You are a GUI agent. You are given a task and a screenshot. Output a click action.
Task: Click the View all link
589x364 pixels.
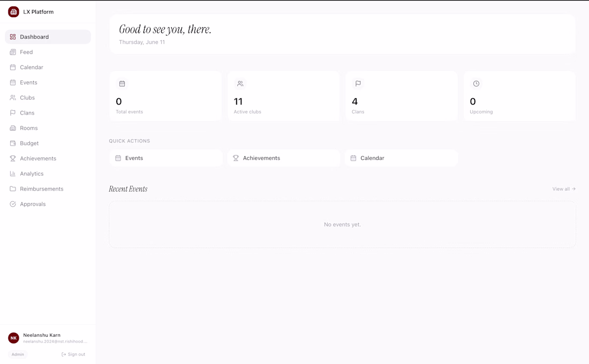pyautogui.click(x=564, y=189)
